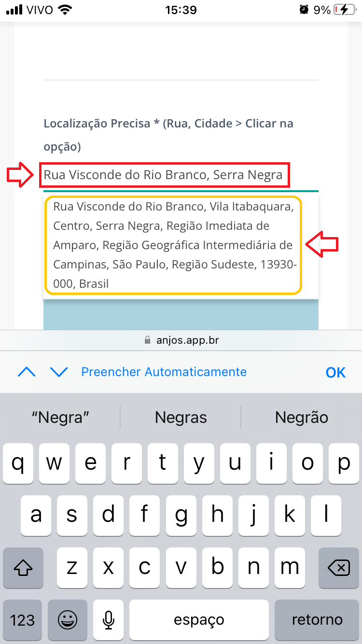
Task: Tap the Localização Precisa text field
Action: click(x=164, y=175)
